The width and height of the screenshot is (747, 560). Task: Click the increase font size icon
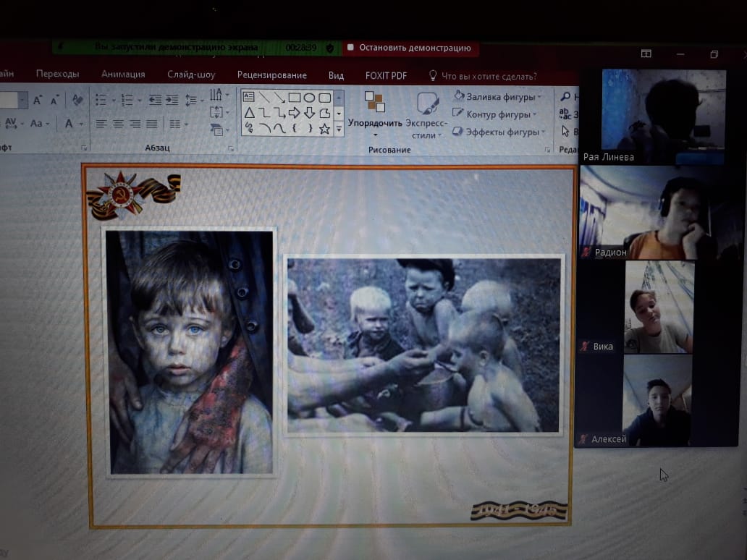pyautogui.click(x=38, y=100)
